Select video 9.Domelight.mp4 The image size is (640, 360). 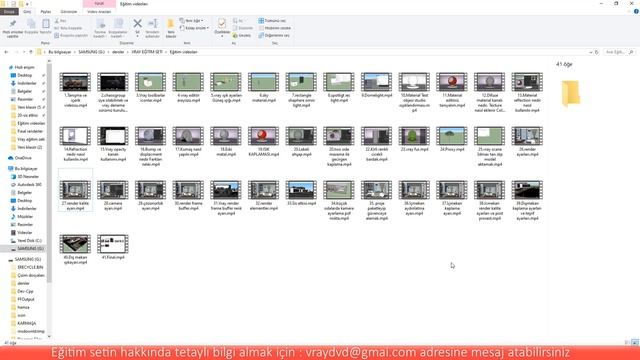(376, 85)
